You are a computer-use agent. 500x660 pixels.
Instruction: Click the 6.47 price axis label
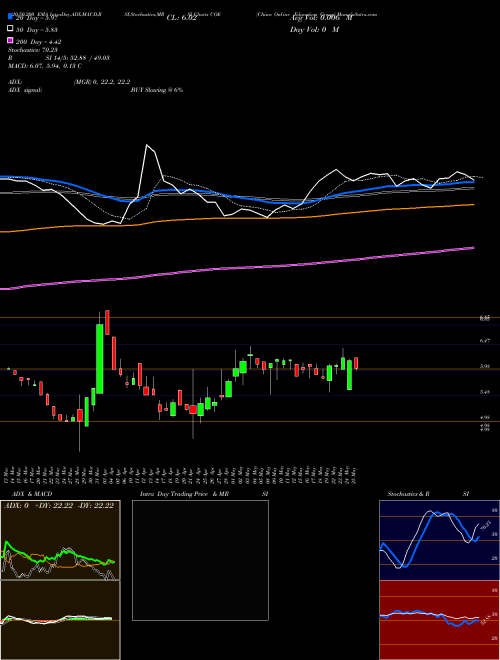click(484, 341)
